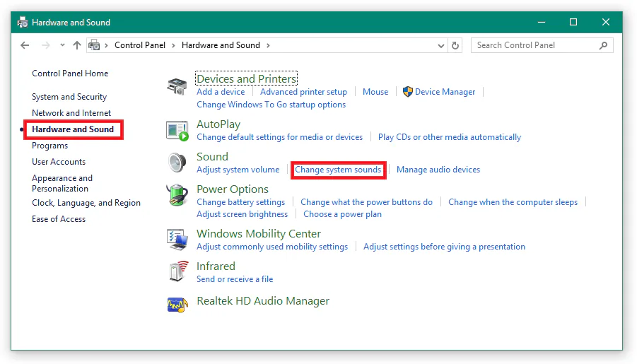Click Add a device link
The height and width of the screenshot is (364, 637).
pos(221,92)
